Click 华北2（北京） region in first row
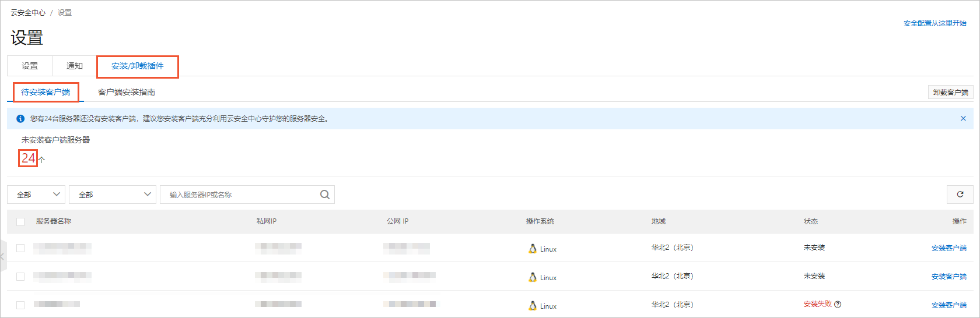 point(673,248)
